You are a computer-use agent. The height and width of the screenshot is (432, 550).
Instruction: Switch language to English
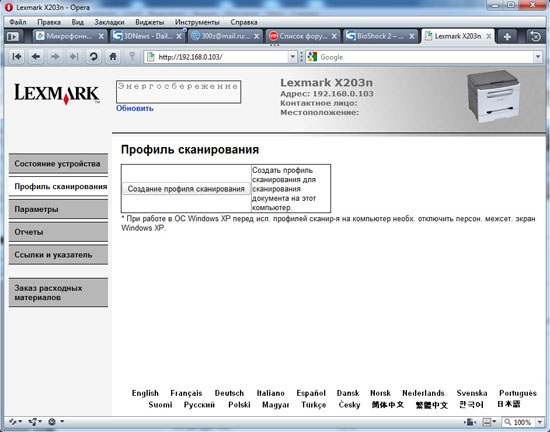click(145, 393)
